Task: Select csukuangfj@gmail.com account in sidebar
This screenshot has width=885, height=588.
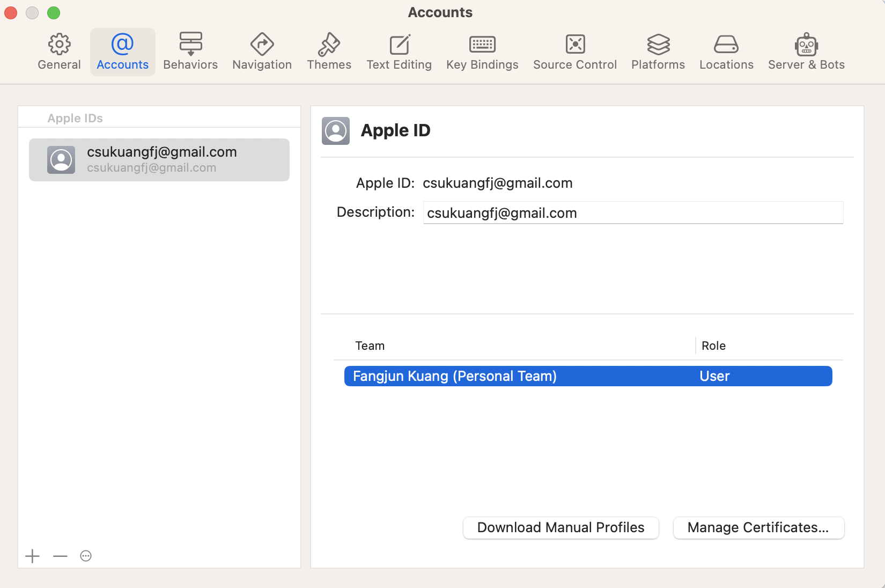Action: 159,160
